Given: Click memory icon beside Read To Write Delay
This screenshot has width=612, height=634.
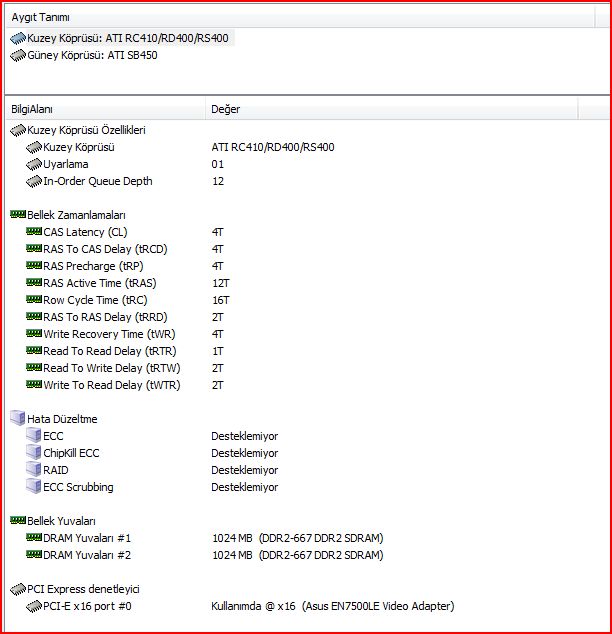Looking at the screenshot, I should click(x=34, y=367).
